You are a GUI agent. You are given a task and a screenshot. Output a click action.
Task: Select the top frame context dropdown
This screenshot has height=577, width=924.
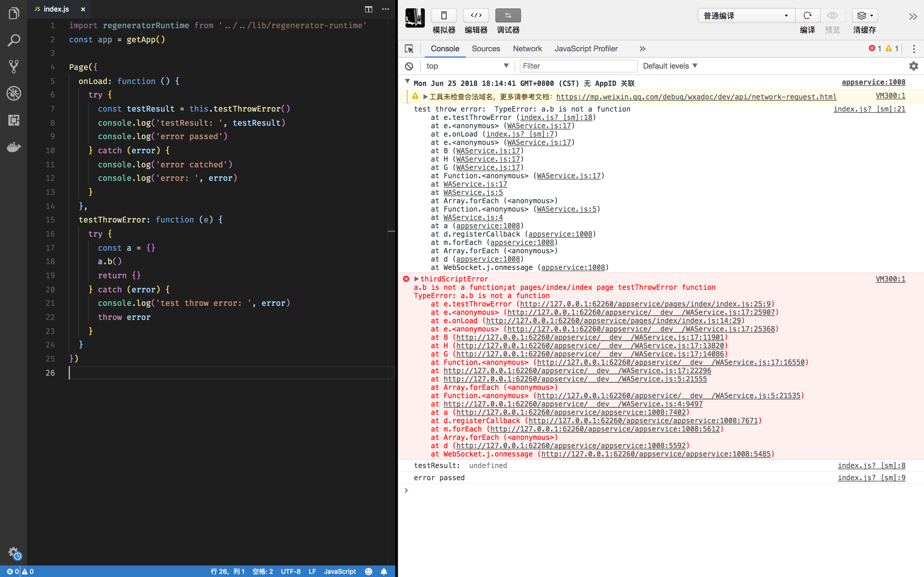click(466, 66)
